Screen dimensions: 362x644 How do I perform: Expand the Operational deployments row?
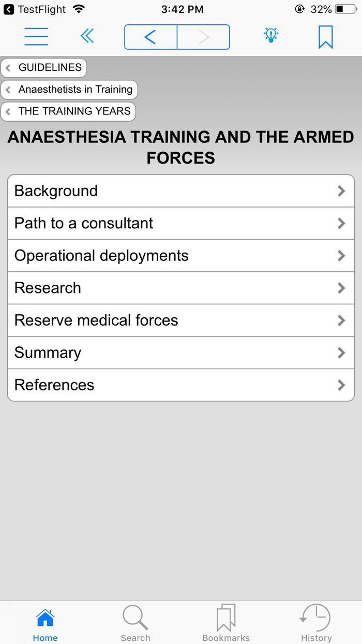tap(180, 256)
